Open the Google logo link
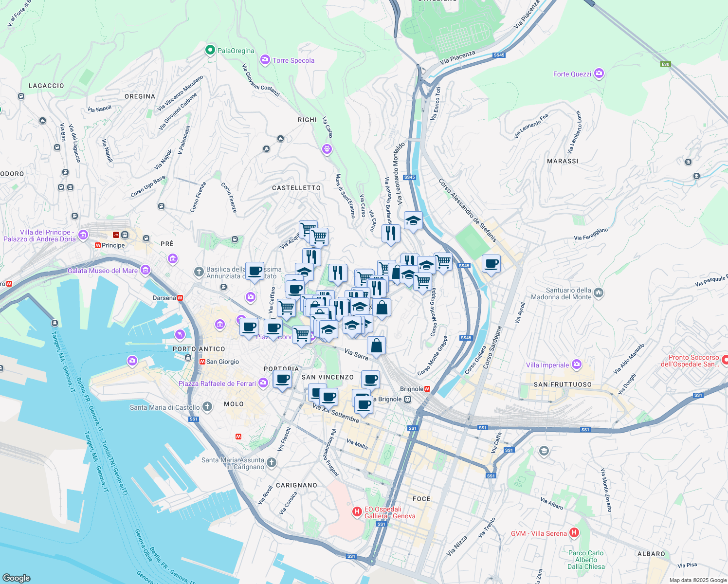Viewport: 728px width, 584px height. [16, 578]
